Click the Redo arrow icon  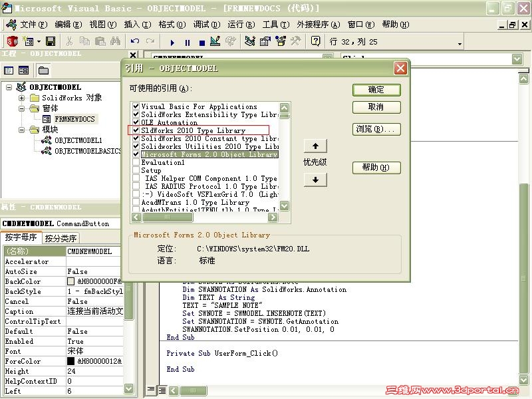pyautogui.click(x=150, y=41)
